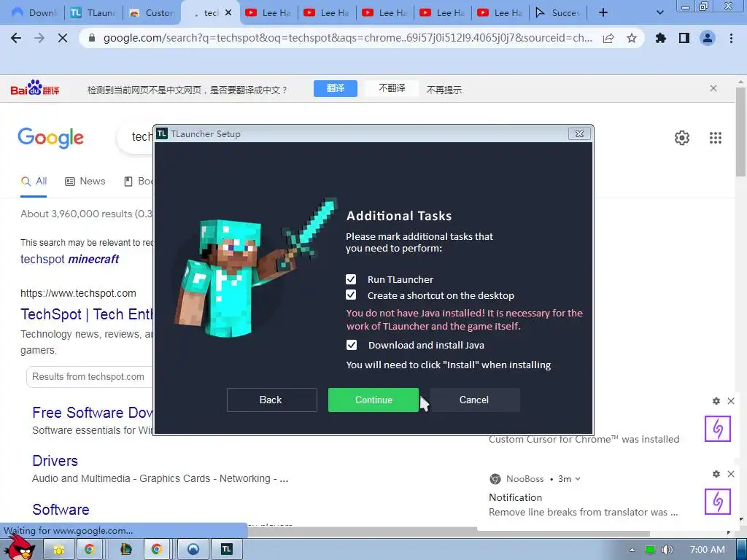The image size is (747, 560).
Task: Close the TLauncher Setup window
Action: pyautogui.click(x=579, y=134)
